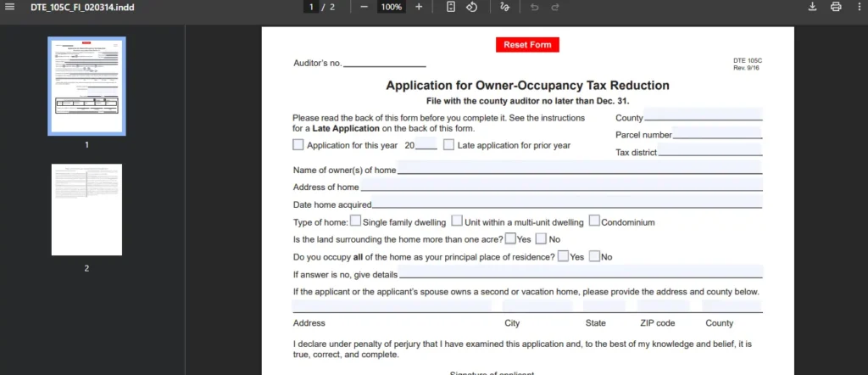Open the more actions three-dot menu
868x375 pixels.
(858, 7)
